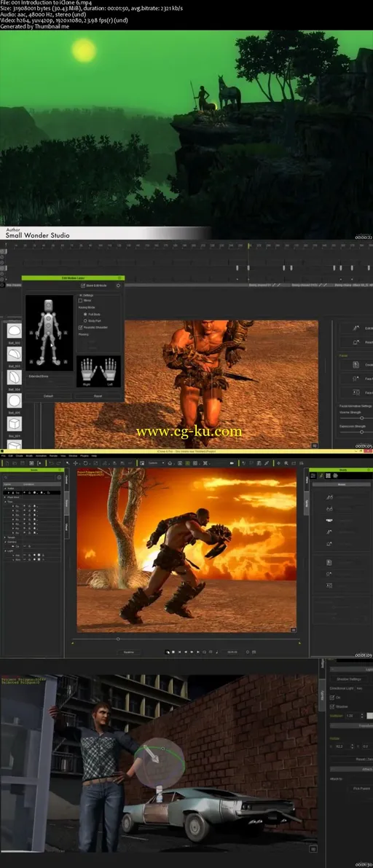
Task: Move the playback scrubber handle under viewport
Action: (x=118, y=639)
